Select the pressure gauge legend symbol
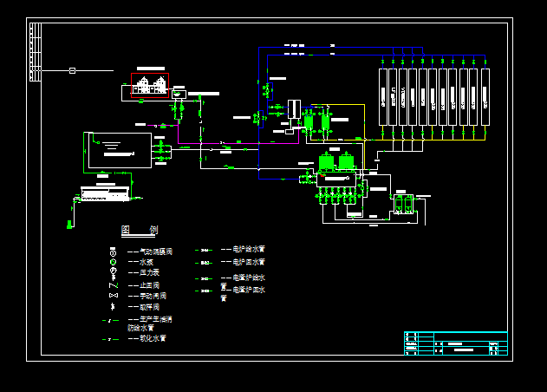This screenshot has width=547, height=392. pyautogui.click(x=113, y=274)
